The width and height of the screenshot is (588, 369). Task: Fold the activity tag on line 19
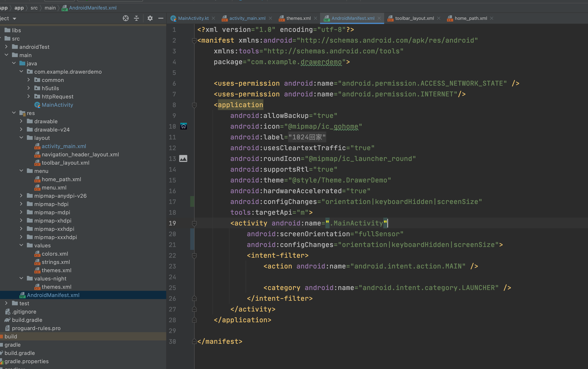tap(194, 223)
